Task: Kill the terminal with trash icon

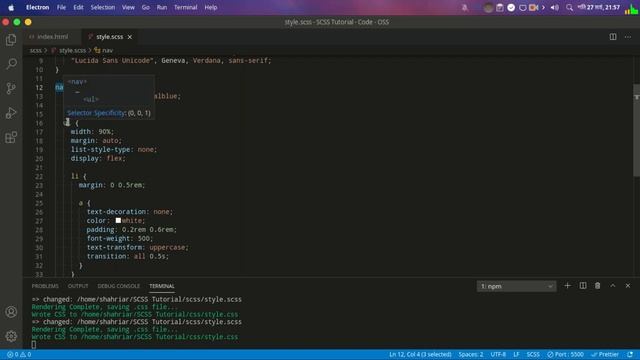Action: pyautogui.click(x=598, y=286)
